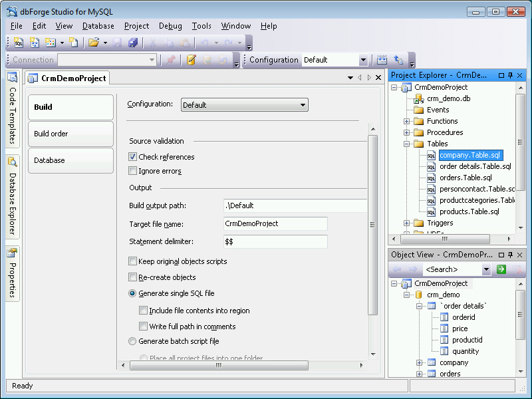Open the Database menu
532x399 pixels.
coord(98,26)
